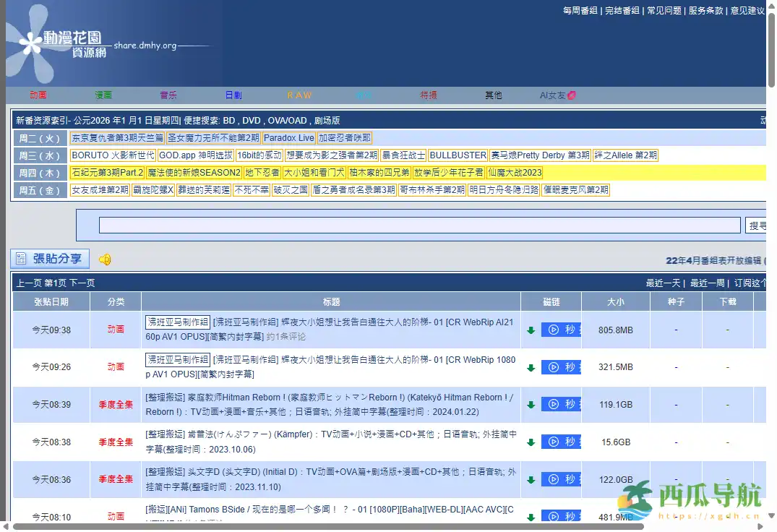Click the 張貼分享 button
Screen dimensions: 777x532
click(49, 259)
